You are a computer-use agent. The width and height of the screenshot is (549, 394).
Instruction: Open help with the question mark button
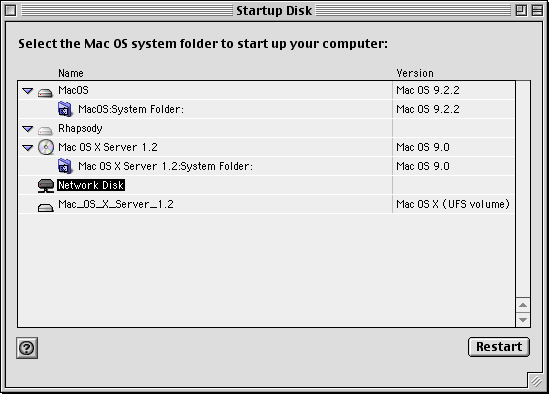point(27,348)
